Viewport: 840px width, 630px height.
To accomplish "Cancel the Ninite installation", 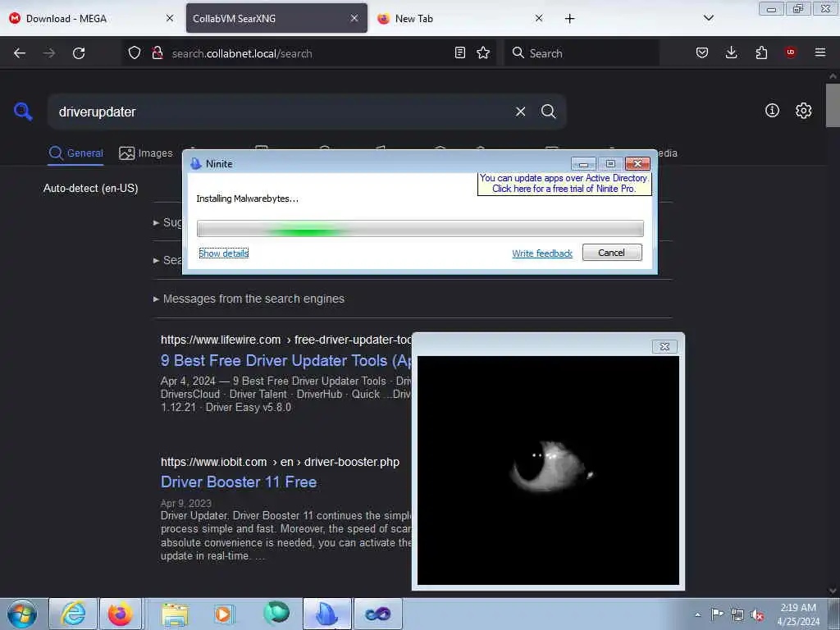I will pos(612,253).
